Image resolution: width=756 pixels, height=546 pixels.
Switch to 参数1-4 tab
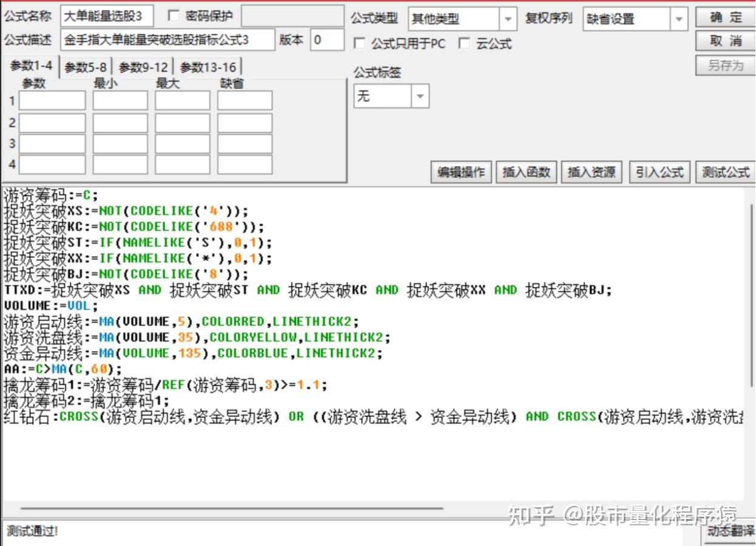coord(31,66)
